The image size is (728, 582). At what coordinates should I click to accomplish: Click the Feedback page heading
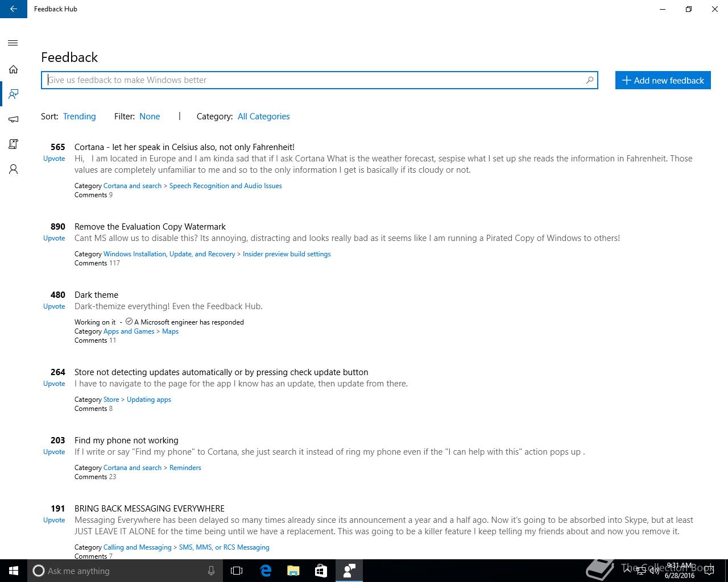click(x=69, y=57)
